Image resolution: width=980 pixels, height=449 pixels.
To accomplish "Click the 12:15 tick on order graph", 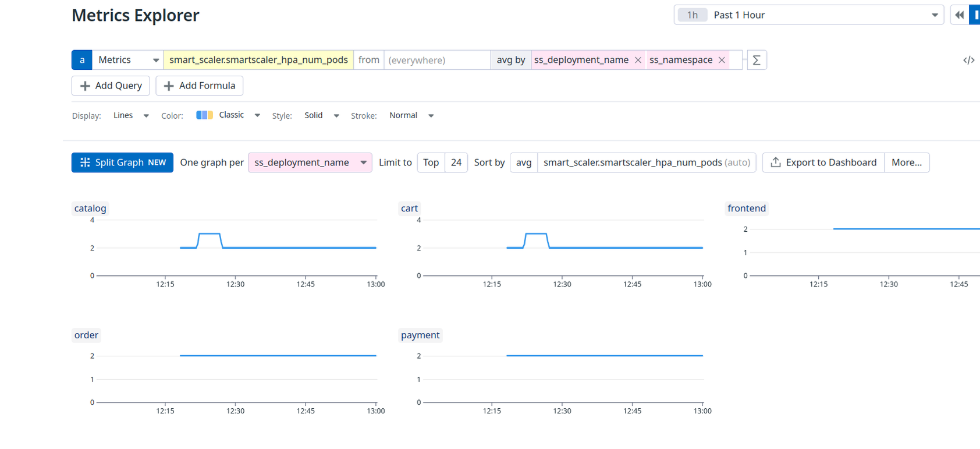I will point(165,411).
